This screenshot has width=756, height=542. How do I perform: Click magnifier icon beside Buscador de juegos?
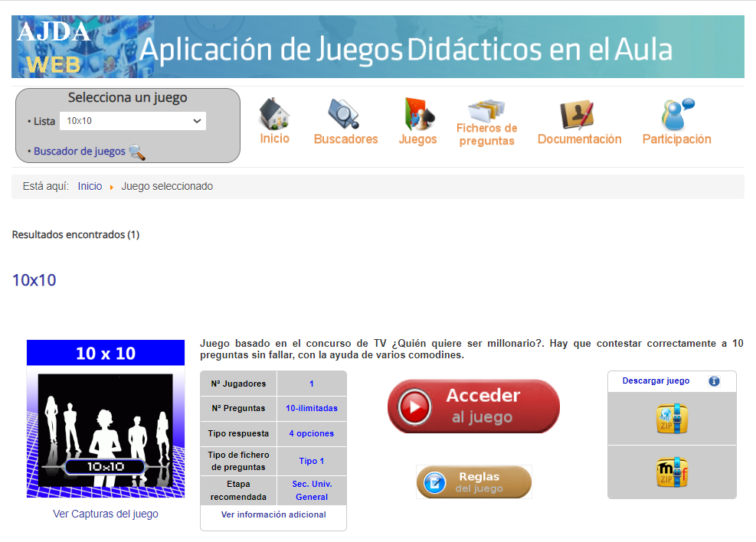pyautogui.click(x=137, y=152)
